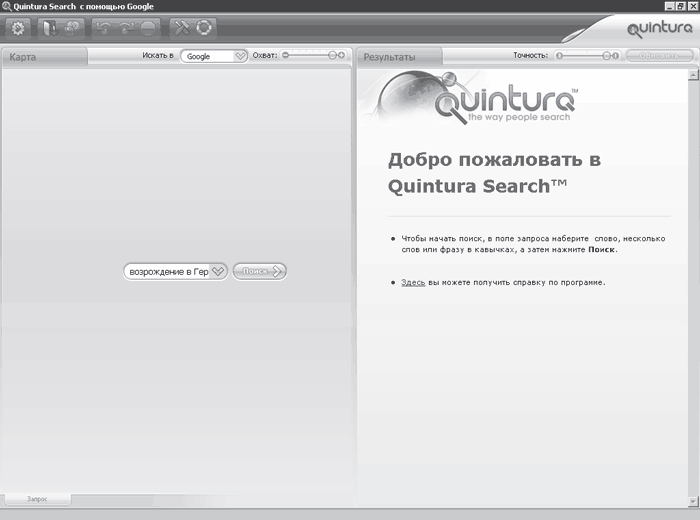Open the Запрос tab at bottom
This screenshot has width=700, height=520.
point(37,498)
